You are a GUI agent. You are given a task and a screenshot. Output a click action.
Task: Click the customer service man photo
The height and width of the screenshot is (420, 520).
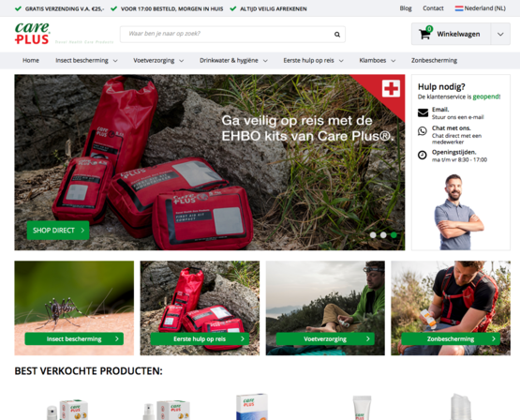(458, 212)
